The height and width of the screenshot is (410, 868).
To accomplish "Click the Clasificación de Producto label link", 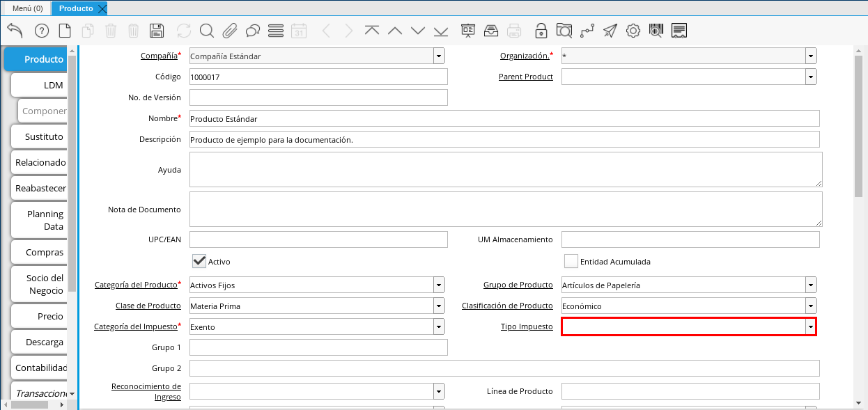I will point(507,306).
